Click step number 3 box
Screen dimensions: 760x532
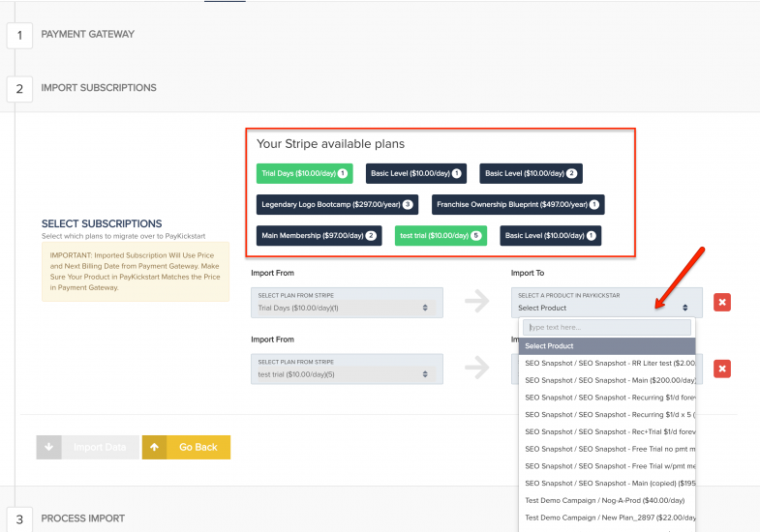(19, 518)
